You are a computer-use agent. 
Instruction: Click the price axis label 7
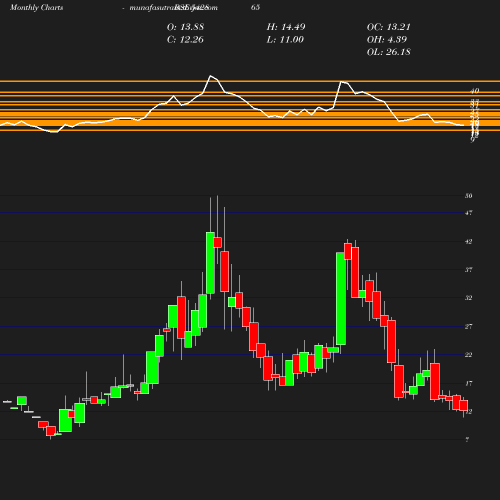(467, 440)
